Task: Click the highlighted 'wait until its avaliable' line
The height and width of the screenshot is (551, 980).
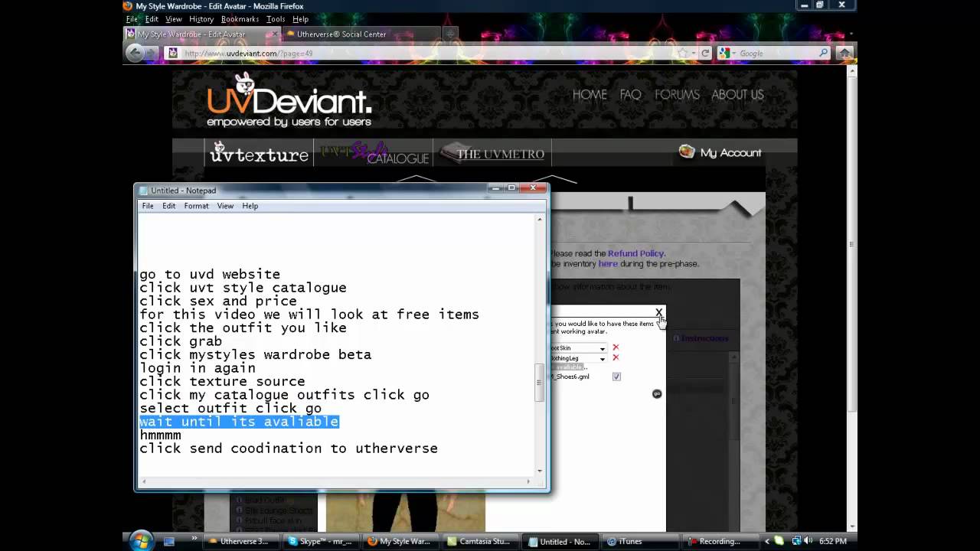Action: (x=239, y=422)
